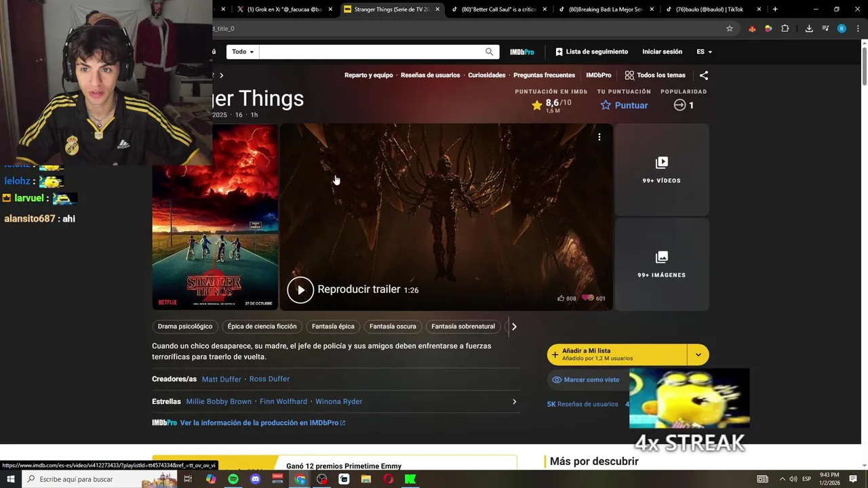
Task: Open a new browser tab
Action: (x=775, y=9)
